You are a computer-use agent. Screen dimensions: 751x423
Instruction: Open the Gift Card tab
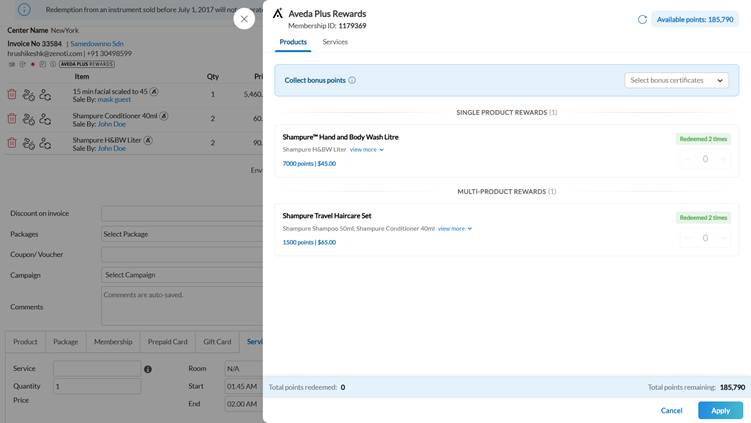point(217,342)
